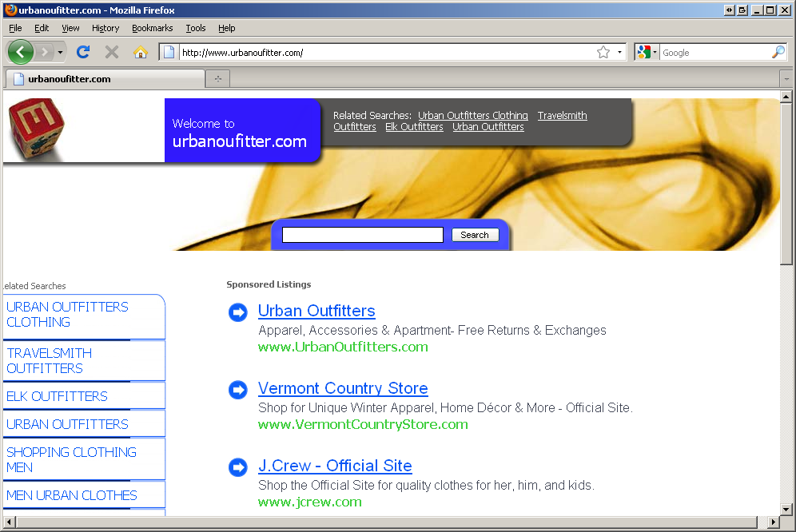Click the www.VermontCountryStore.com green URL
Image resolution: width=796 pixels, height=532 pixels.
(363, 424)
